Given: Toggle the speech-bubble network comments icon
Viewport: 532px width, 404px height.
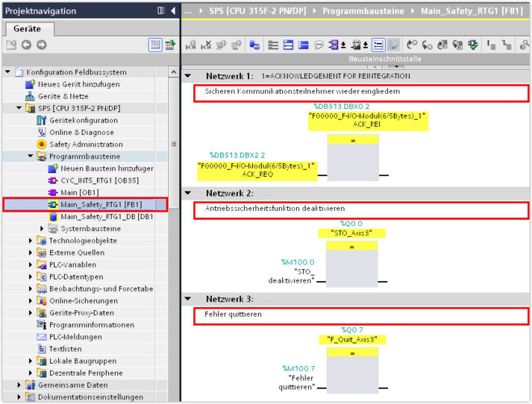Looking at the screenshot, I should point(319,45).
